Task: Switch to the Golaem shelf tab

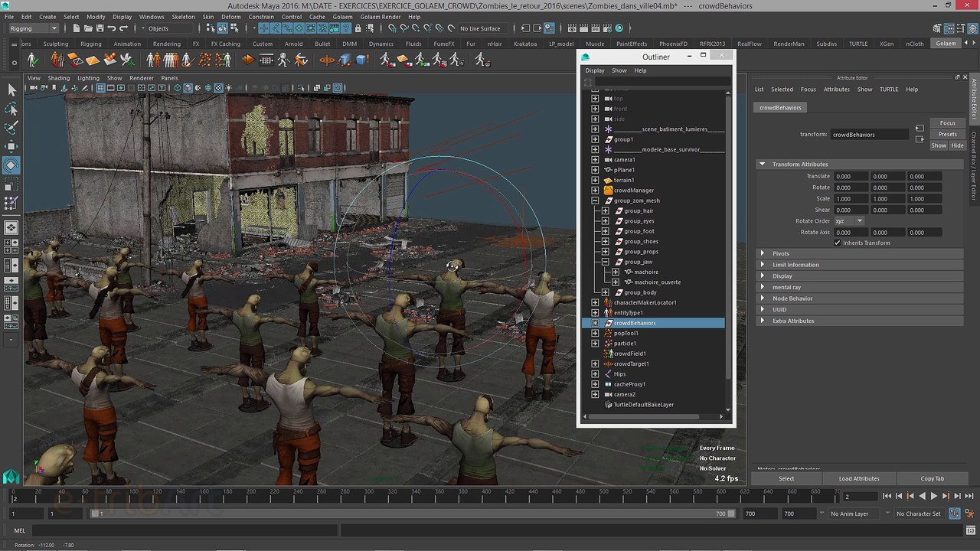Action: (x=946, y=44)
